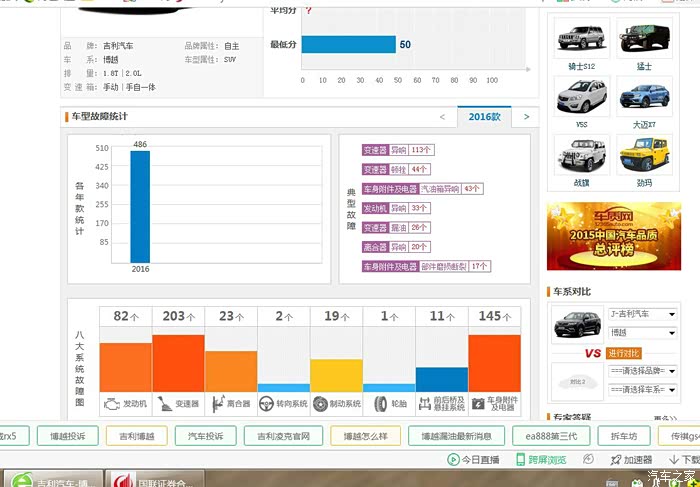
Task: Click the 吉利凌克官网 search suggestion
Action: click(x=283, y=436)
